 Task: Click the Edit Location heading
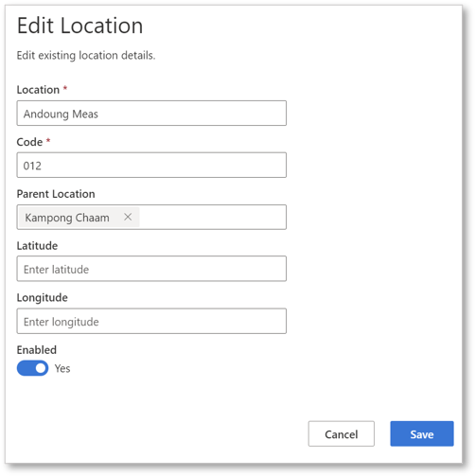[x=79, y=26]
